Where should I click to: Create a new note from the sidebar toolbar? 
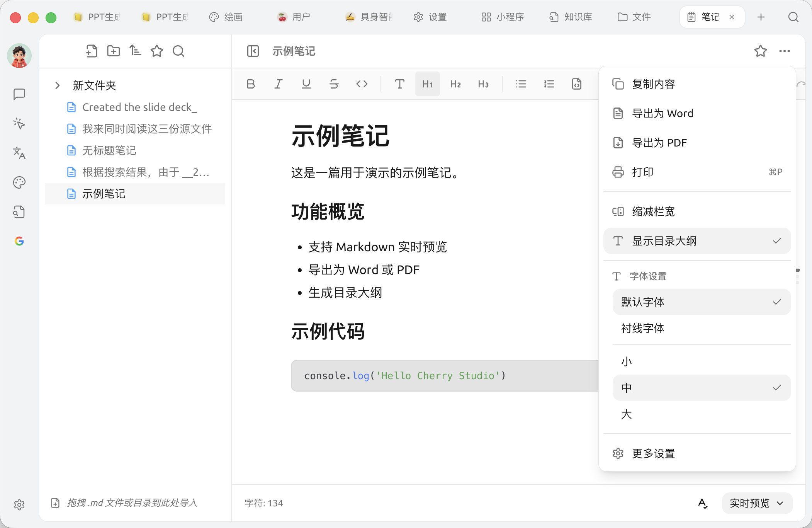click(92, 51)
